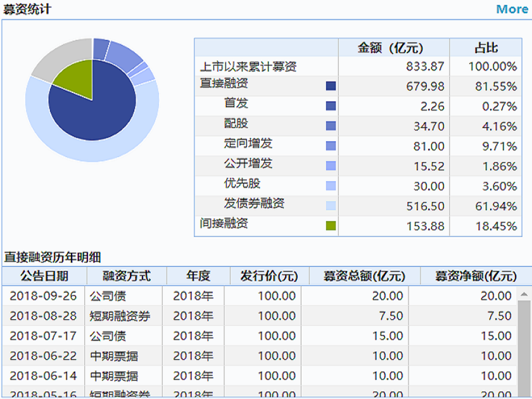Click the 发债券融资 light blue swatch

[331, 206]
